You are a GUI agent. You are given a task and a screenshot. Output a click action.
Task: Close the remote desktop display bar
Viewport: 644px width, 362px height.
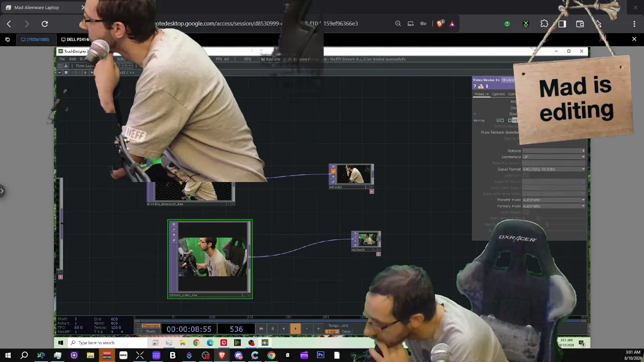point(634,39)
